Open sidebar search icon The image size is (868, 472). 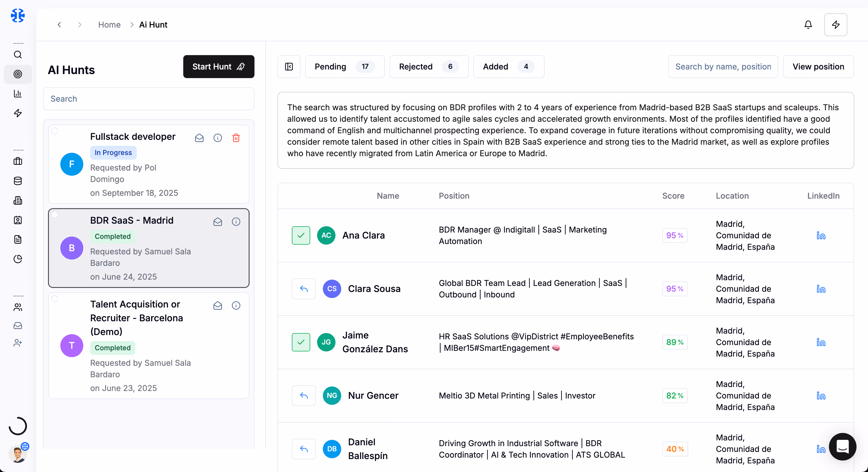18,55
